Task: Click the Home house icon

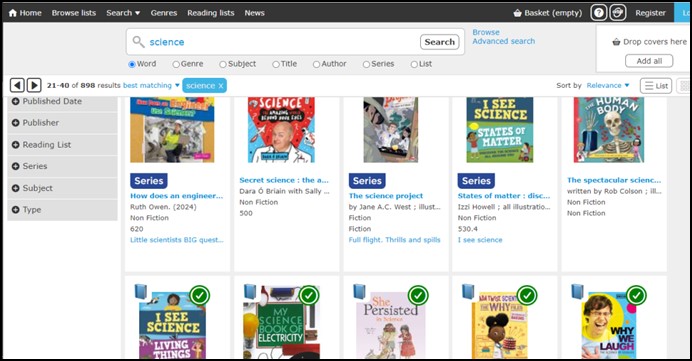Action: point(12,13)
